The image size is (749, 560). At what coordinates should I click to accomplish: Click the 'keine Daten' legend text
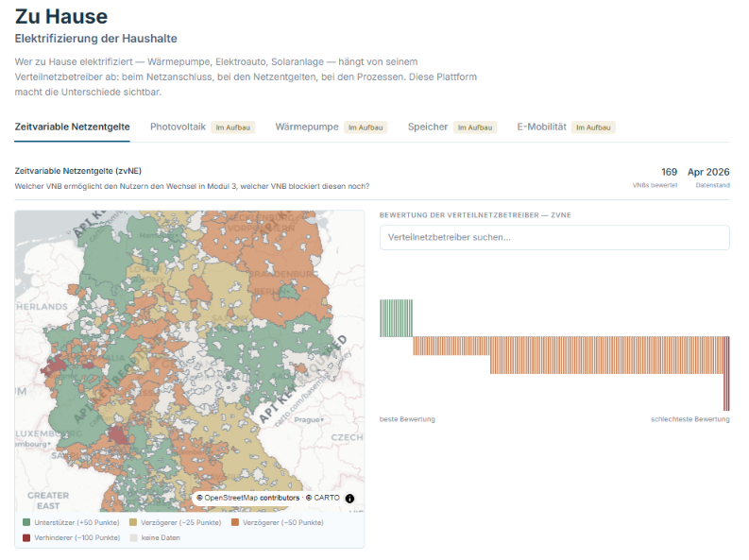point(161,538)
